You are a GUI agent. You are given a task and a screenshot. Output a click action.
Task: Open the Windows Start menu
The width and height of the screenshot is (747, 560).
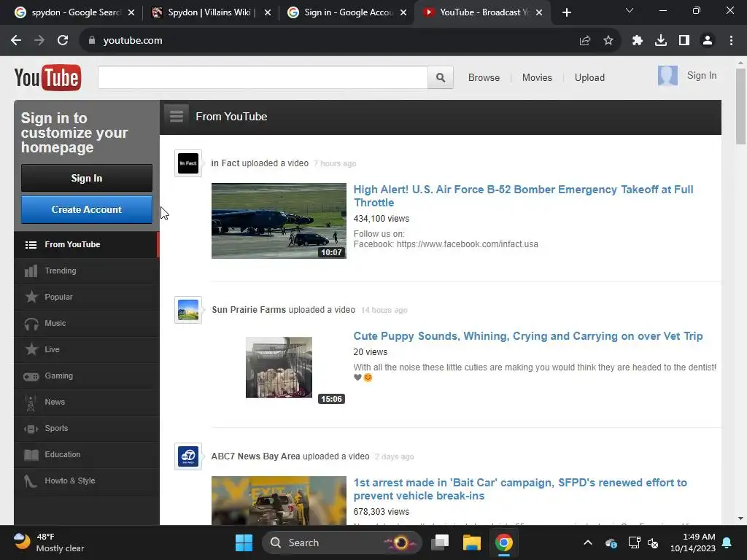(x=244, y=542)
